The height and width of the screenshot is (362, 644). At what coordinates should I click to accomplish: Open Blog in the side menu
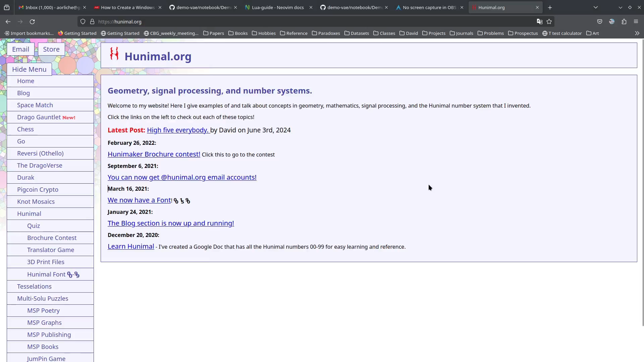point(50,93)
